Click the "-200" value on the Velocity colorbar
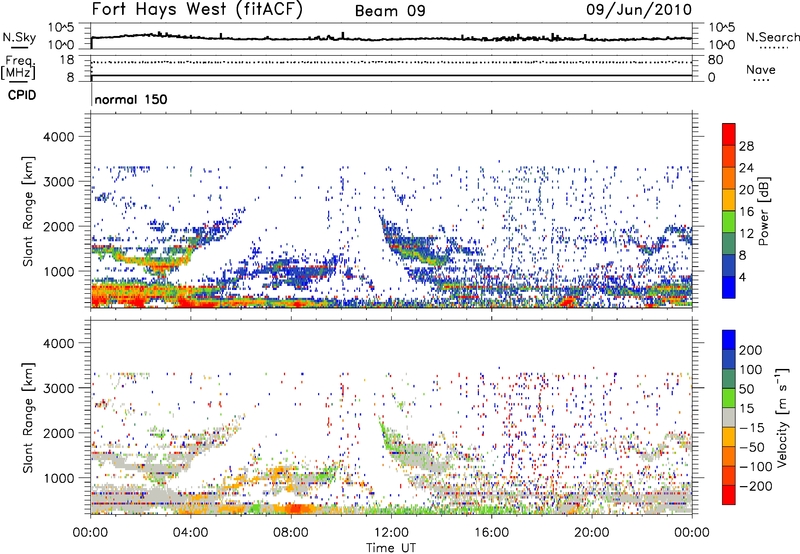 756,486
